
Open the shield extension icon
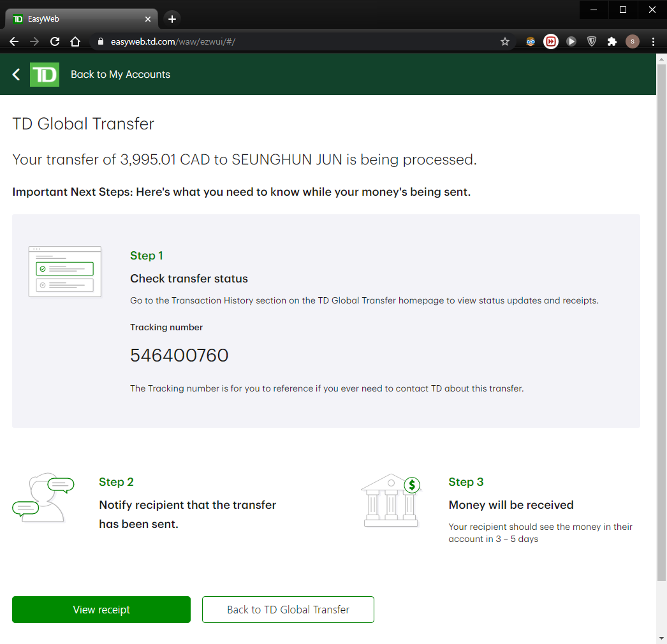[x=592, y=41]
